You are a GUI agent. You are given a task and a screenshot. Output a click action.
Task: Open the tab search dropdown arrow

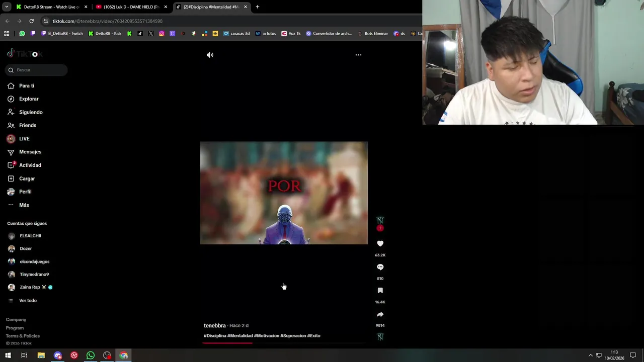7,7
